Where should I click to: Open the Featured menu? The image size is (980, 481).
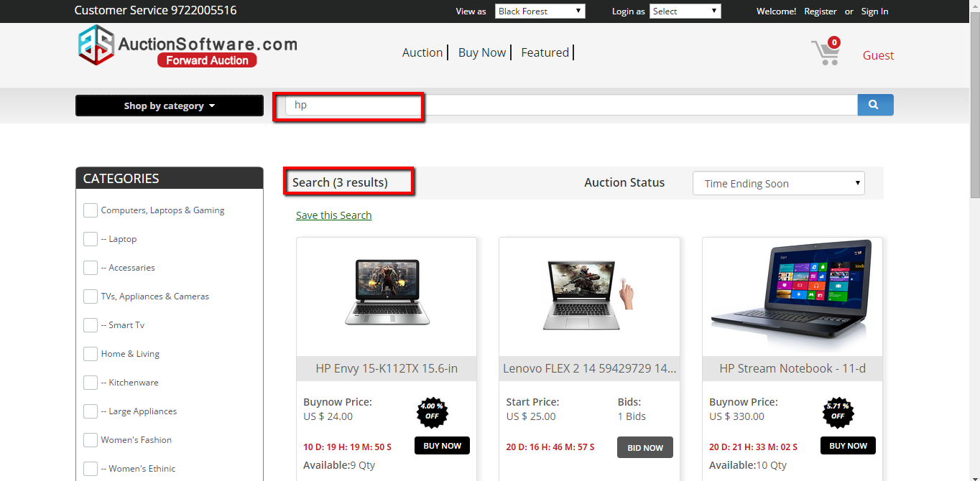coord(545,52)
